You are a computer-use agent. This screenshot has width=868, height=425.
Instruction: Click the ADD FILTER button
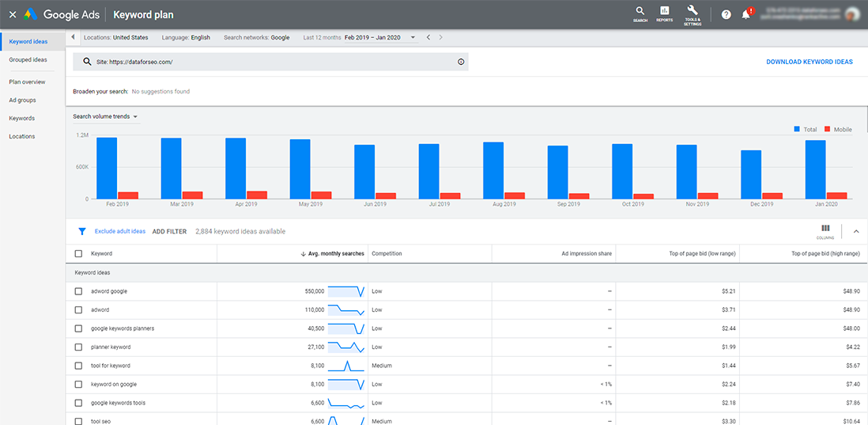169,232
